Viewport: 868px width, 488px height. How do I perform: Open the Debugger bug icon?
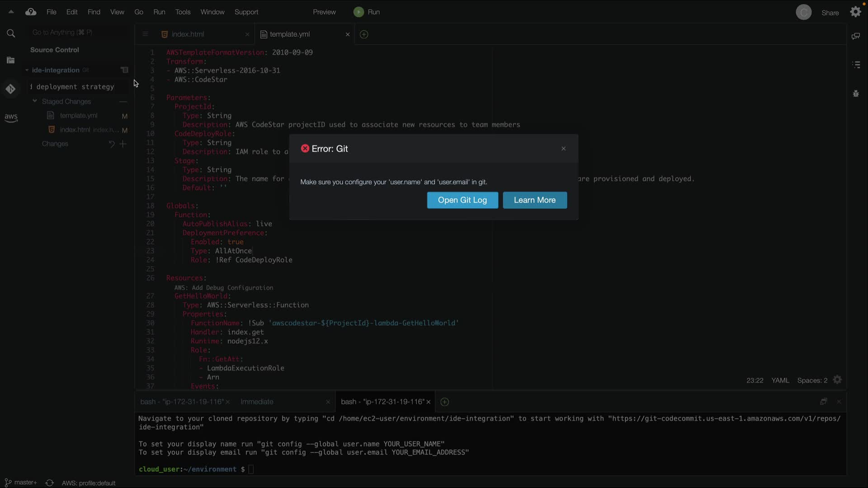pos(856,94)
